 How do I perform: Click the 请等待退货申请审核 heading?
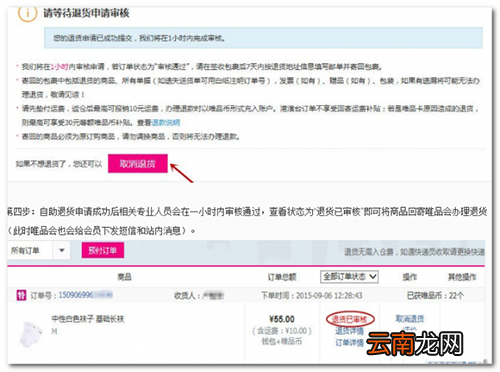click(x=86, y=13)
